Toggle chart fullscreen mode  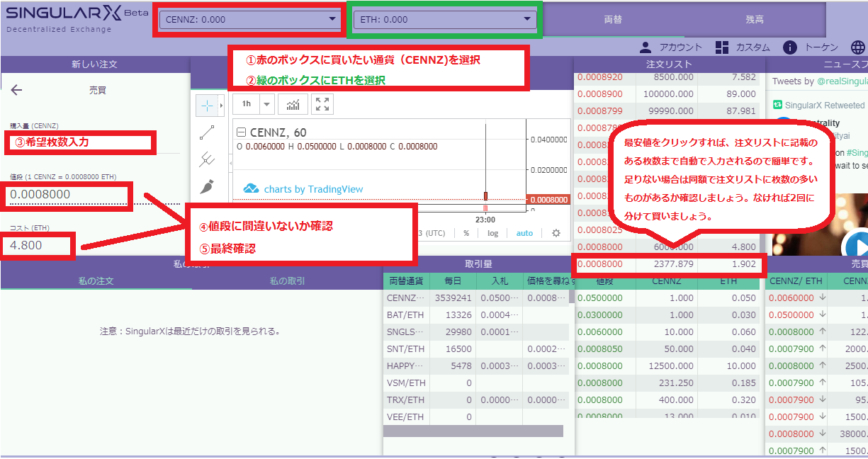point(322,104)
